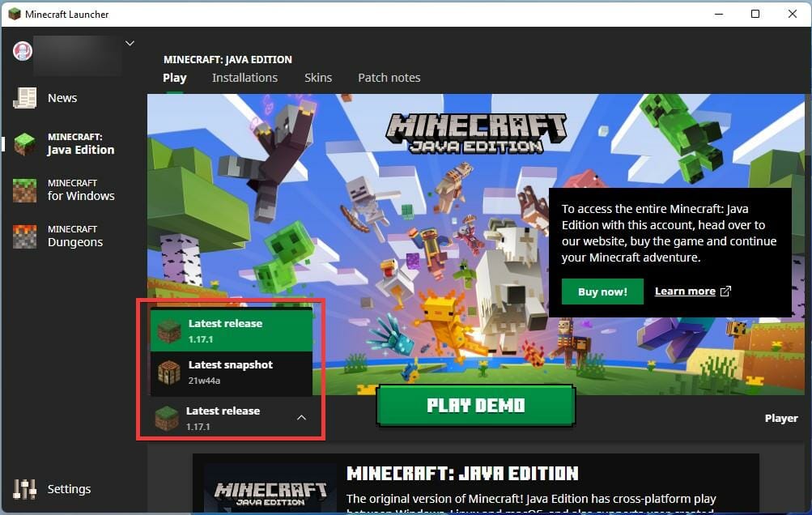Minimize the Minecraft Launcher window

(x=719, y=14)
